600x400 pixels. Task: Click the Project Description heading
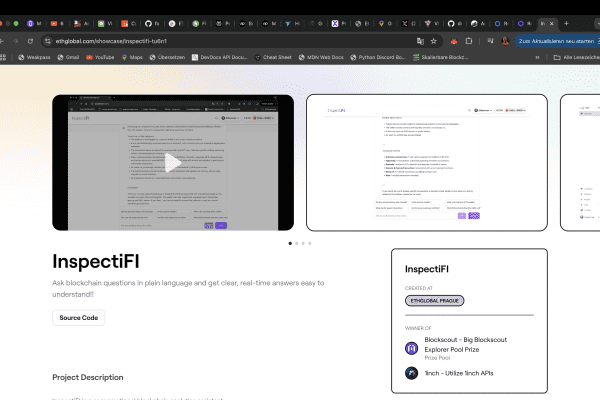pyautogui.click(x=88, y=377)
